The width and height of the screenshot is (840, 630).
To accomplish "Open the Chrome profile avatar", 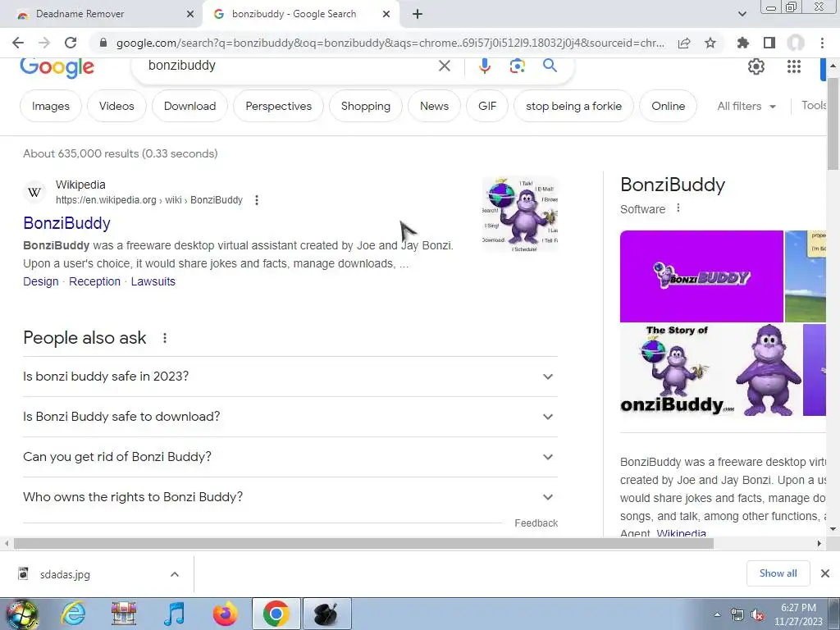I will pyautogui.click(x=796, y=43).
